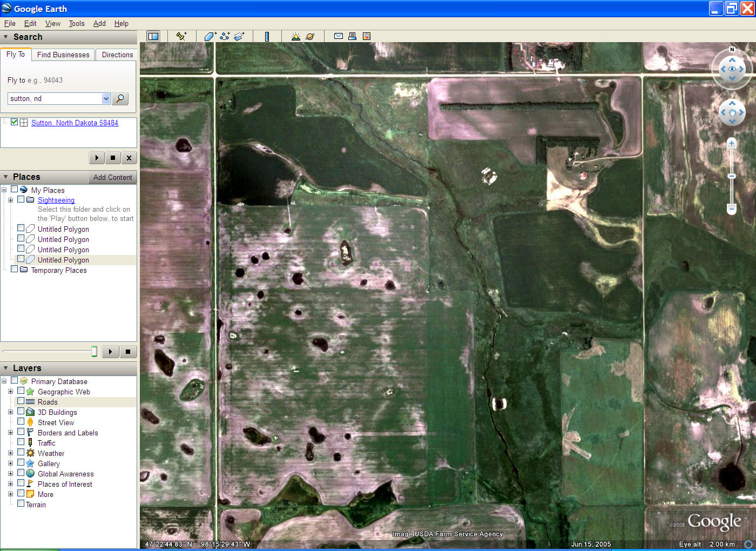The width and height of the screenshot is (756, 551).
Task: Enable the Roads layer checkbox
Action: [x=21, y=401]
